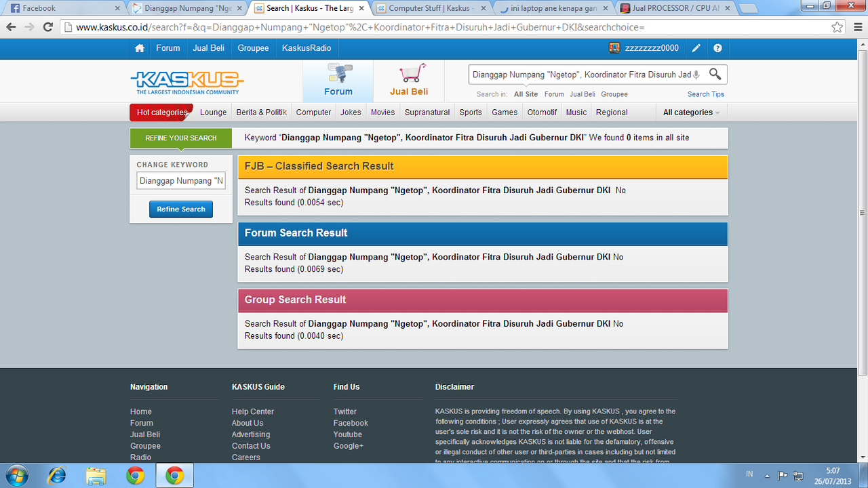Open the pencil create-post icon

[696, 48]
